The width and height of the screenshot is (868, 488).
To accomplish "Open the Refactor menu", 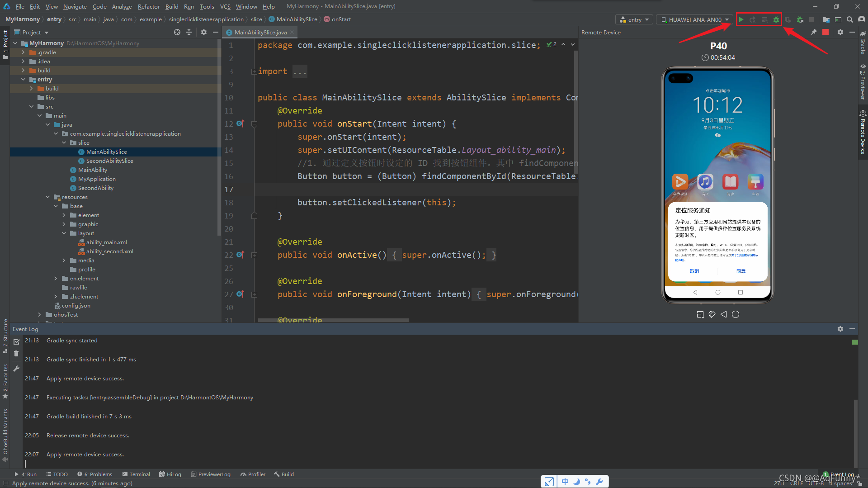I will coord(149,6).
